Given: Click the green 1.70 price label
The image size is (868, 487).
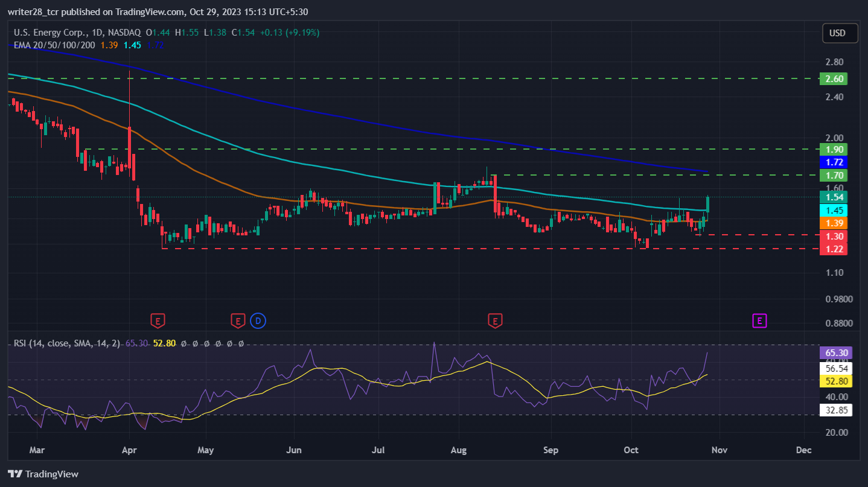Looking at the screenshot, I should (834, 176).
